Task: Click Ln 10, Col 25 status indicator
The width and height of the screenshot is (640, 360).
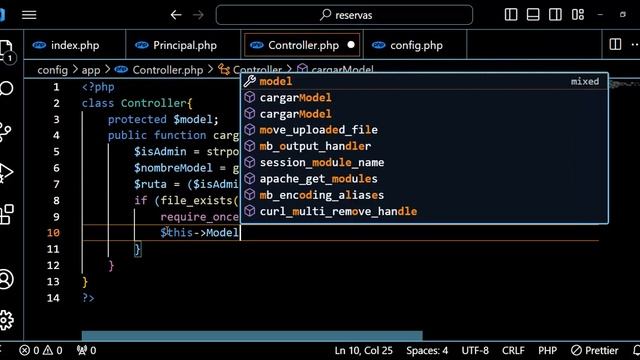Action: [x=363, y=351]
